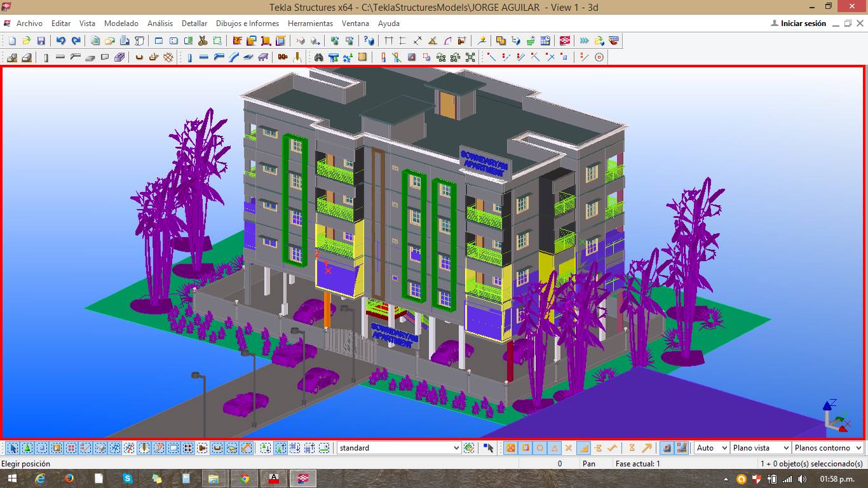
Task: Open the 'Planos contorno' dropdown
Action: click(x=858, y=448)
